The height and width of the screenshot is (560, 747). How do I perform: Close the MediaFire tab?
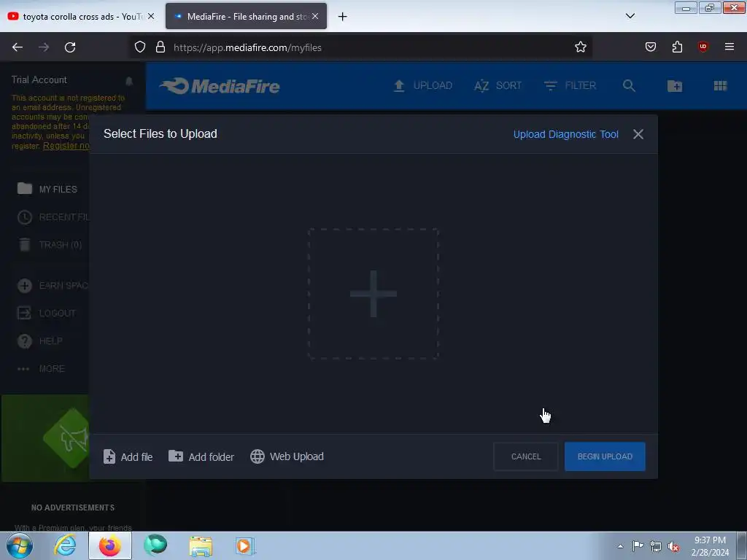315,16
